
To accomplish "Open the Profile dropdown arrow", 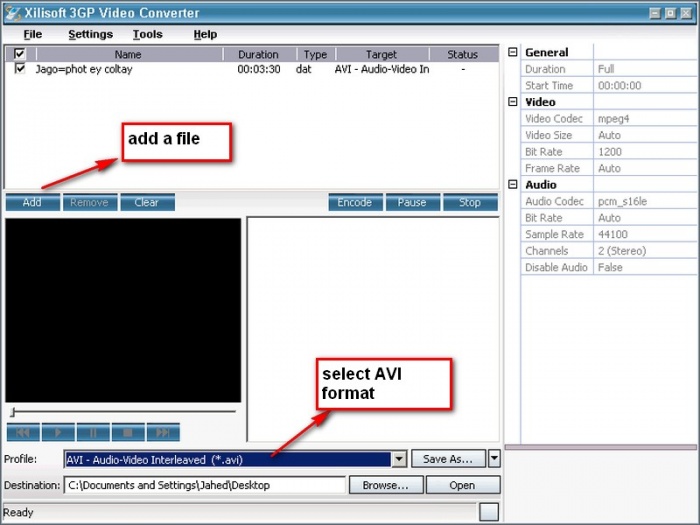I will click(x=399, y=459).
